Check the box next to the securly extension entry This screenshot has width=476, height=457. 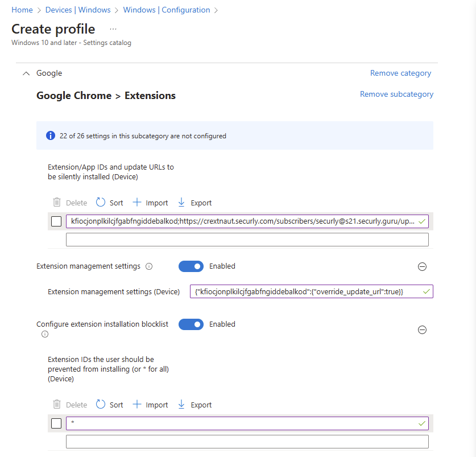(56, 221)
